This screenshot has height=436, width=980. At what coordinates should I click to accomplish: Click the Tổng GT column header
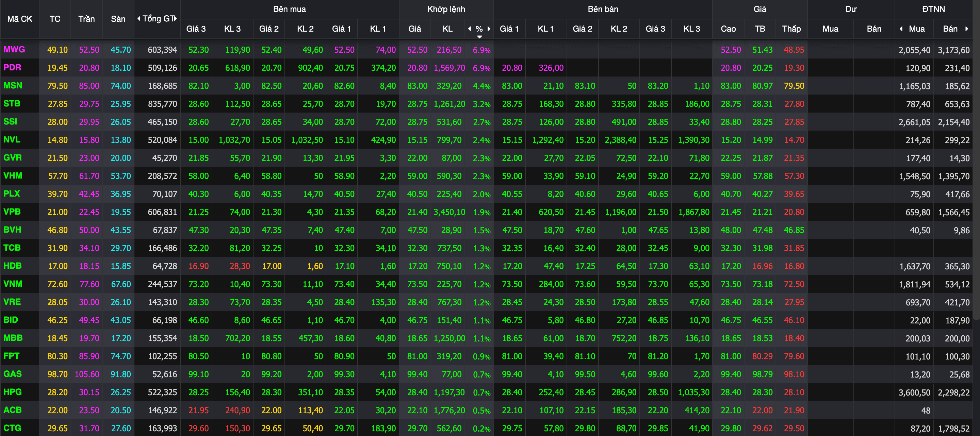click(x=158, y=19)
